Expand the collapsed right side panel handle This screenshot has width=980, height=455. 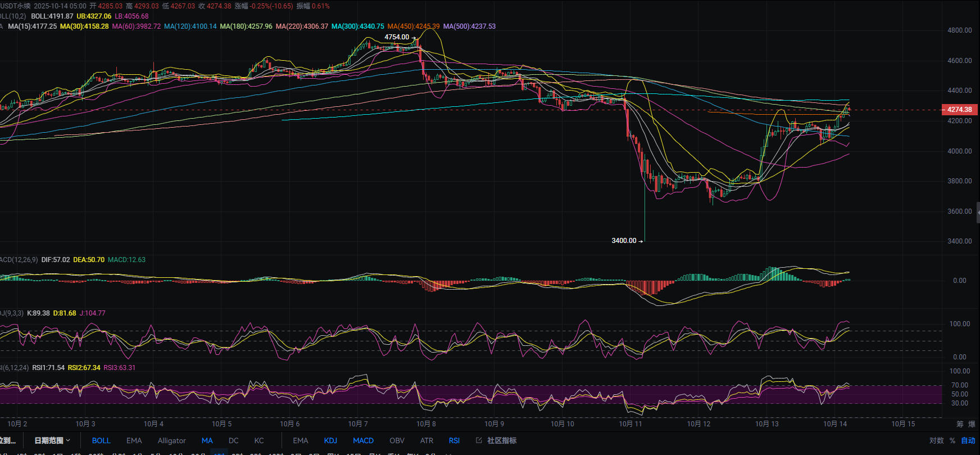click(978, 212)
